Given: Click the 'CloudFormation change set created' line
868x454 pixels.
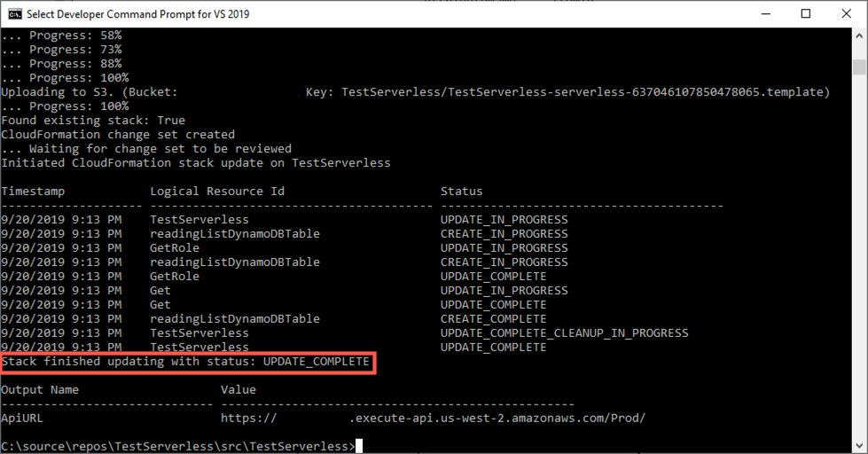Looking at the screenshot, I should (x=118, y=135).
